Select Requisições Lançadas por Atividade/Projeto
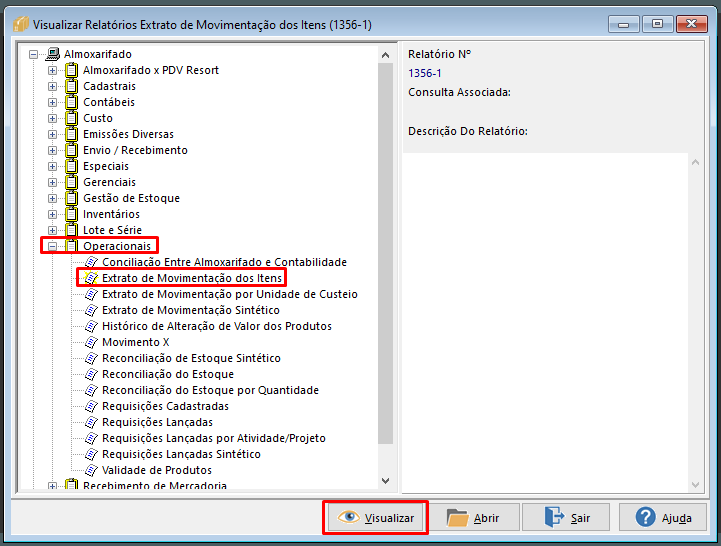 214,438
